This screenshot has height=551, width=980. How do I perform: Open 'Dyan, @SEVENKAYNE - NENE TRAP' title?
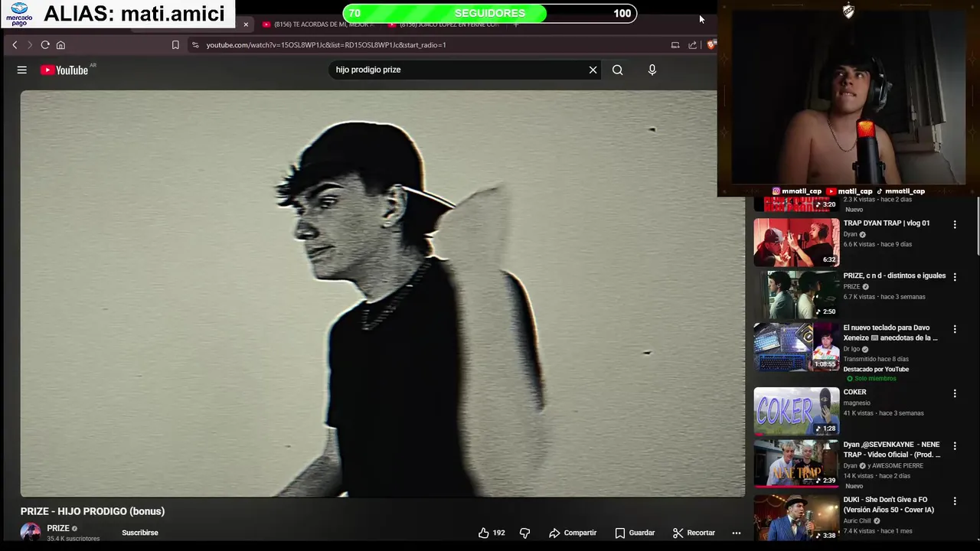coord(892,449)
